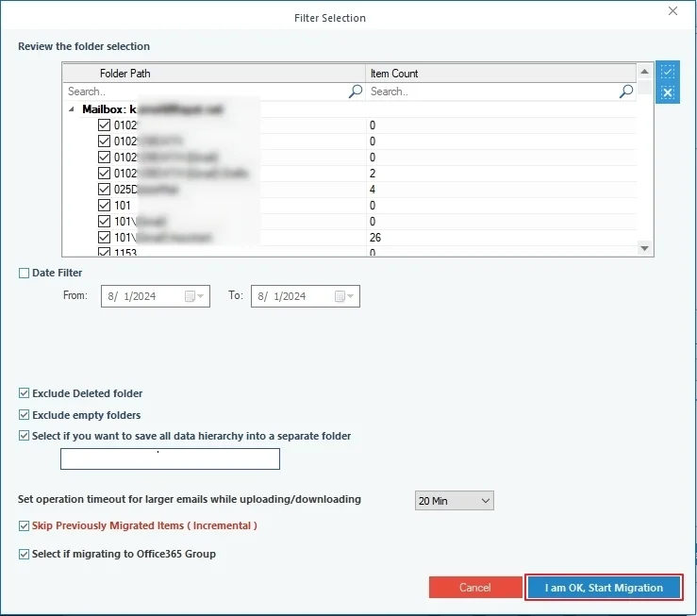
Task: Click I am OK, Start Migration button
Action: [604, 588]
